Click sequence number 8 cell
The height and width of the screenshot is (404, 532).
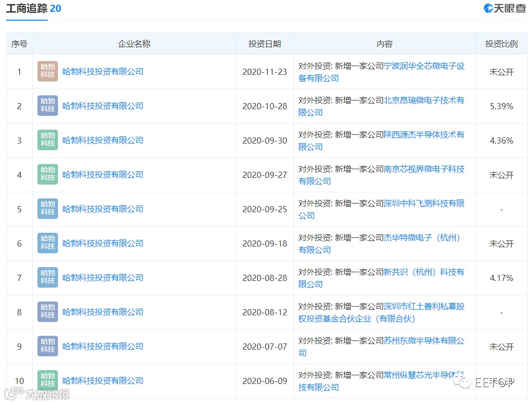(x=19, y=312)
